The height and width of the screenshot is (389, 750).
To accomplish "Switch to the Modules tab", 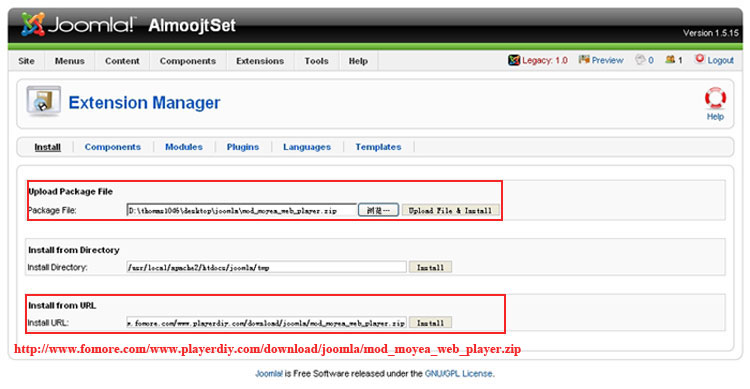I will pyautogui.click(x=184, y=147).
